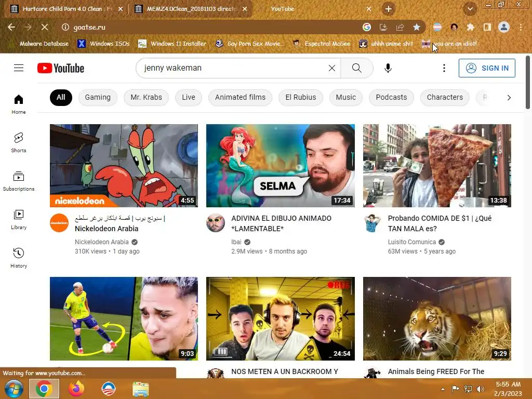Expand the tab search chevron

pos(470,9)
